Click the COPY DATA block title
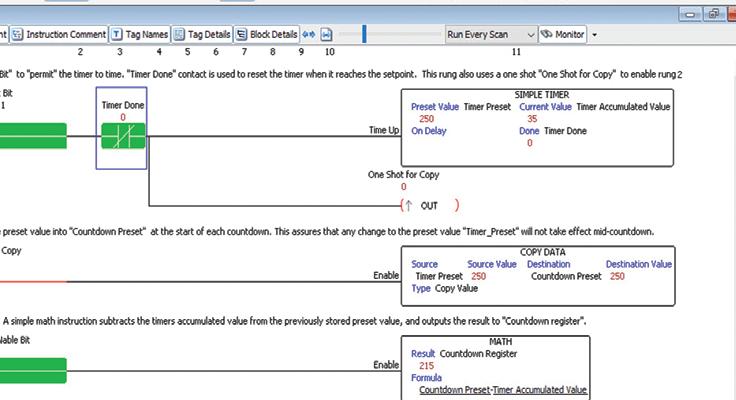Viewport: 736px width, 400px height. [x=543, y=252]
